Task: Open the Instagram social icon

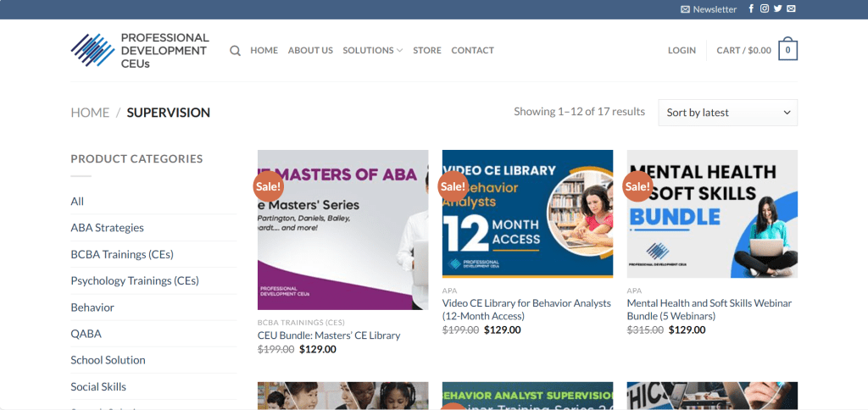Action: click(765, 9)
